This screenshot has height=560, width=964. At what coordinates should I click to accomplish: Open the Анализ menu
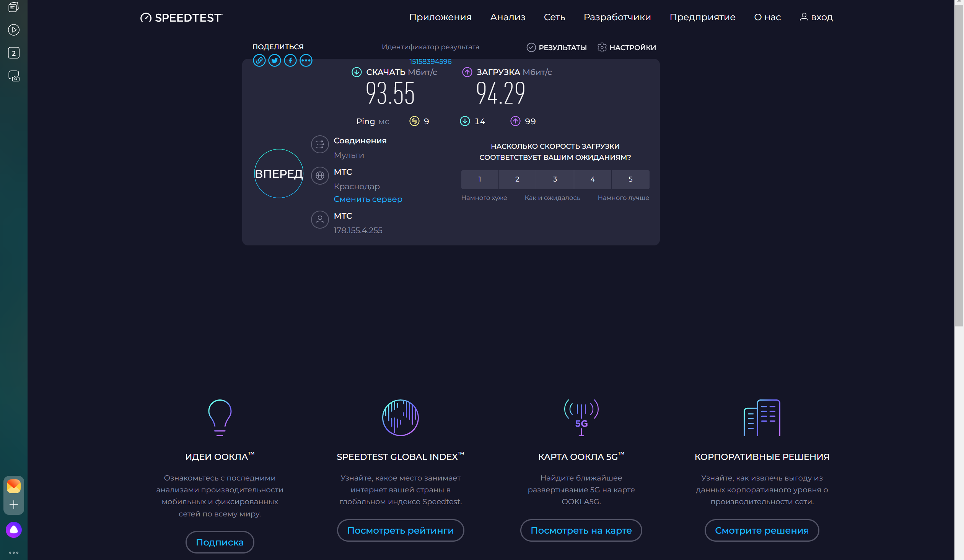pyautogui.click(x=508, y=17)
